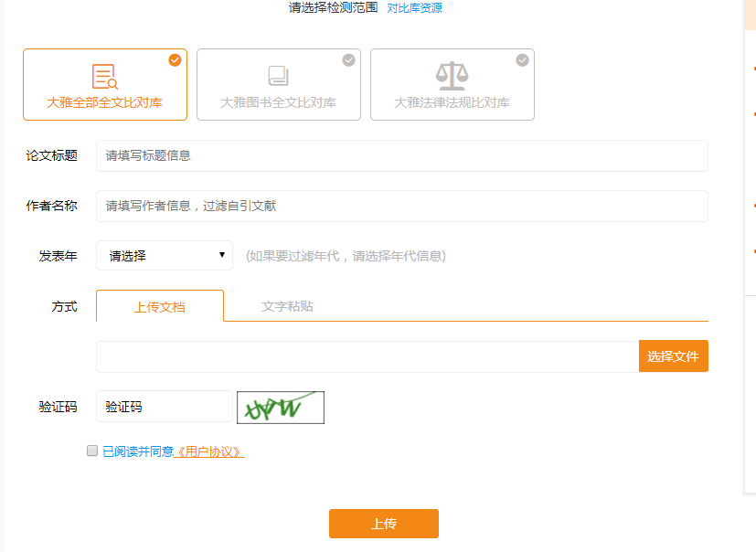Screen dimensions: 756x552
Task: Click the document search icon in 大雅全部全文比对库
Action: pos(105,76)
